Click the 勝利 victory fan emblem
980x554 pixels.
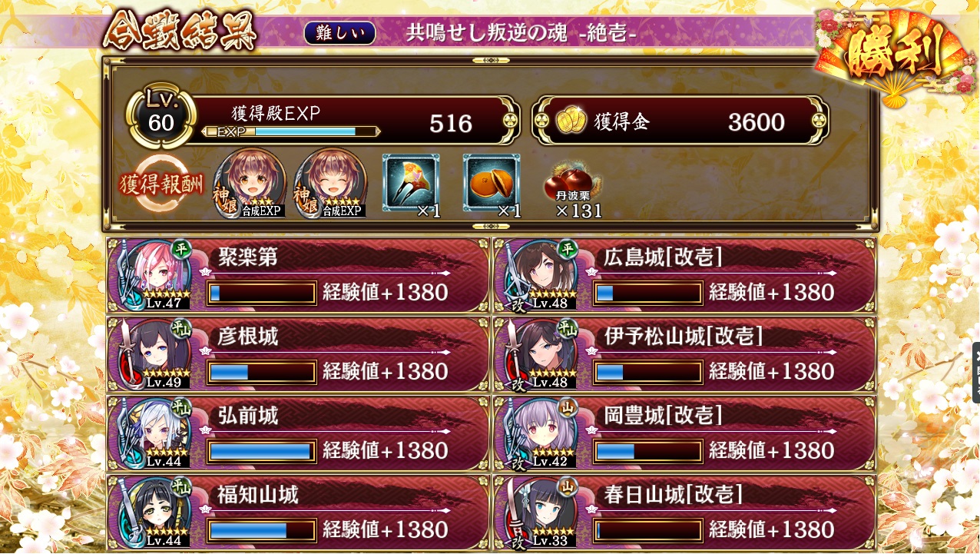coord(895,55)
